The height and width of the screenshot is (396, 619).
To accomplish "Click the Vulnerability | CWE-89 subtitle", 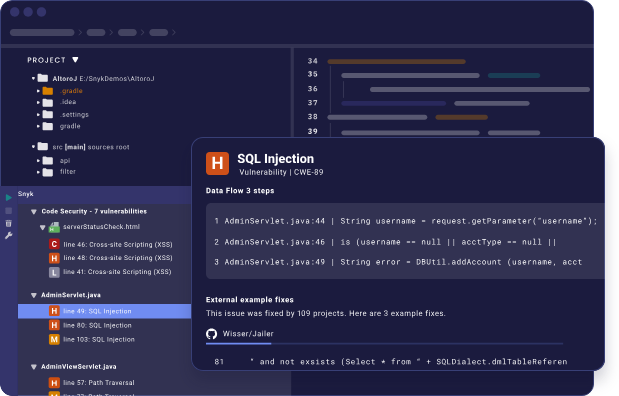I will click(x=281, y=172).
